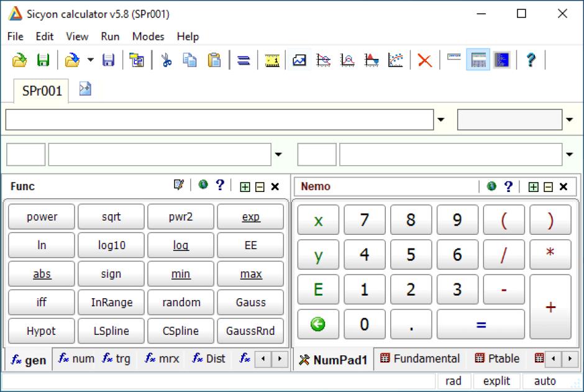Click the log10 function button
584x392 pixels.
click(111, 245)
